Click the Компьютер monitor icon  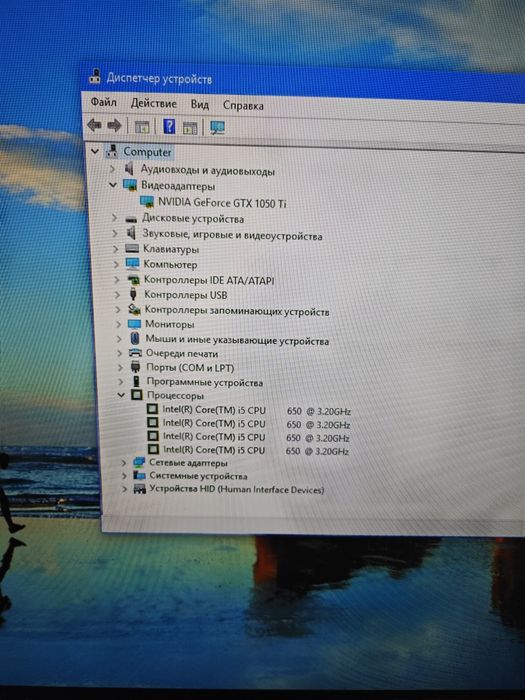pyautogui.click(x=133, y=264)
